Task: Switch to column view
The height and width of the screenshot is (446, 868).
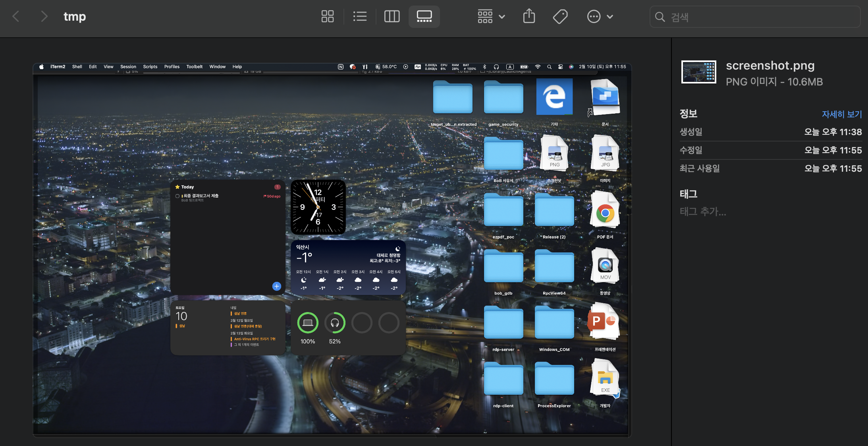Action: (392, 16)
